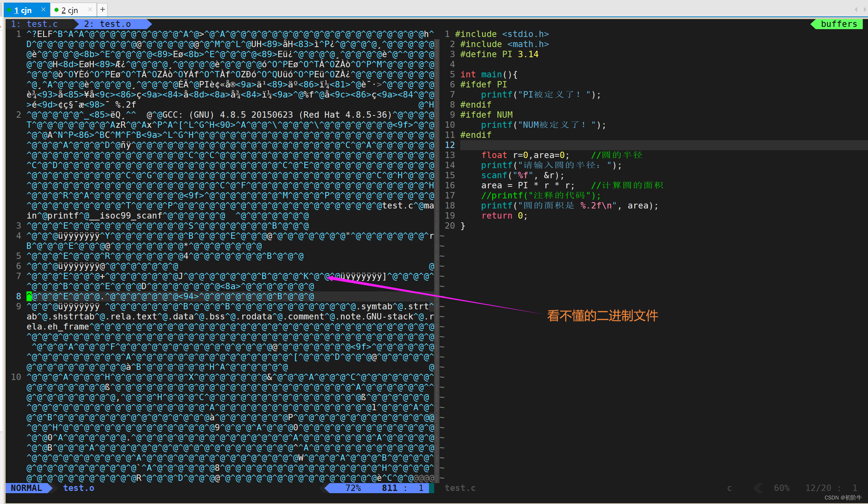Click line number 20 in right pane

coord(450,226)
